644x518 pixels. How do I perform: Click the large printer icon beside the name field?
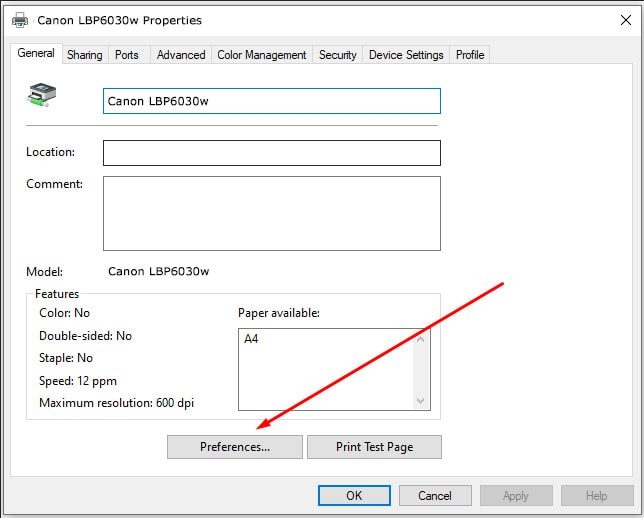pyautogui.click(x=42, y=95)
